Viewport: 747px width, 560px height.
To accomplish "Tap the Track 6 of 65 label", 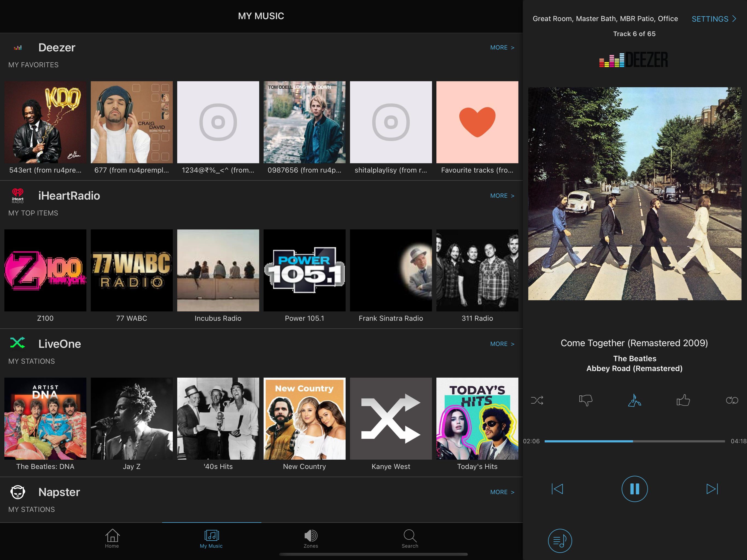I will click(635, 34).
